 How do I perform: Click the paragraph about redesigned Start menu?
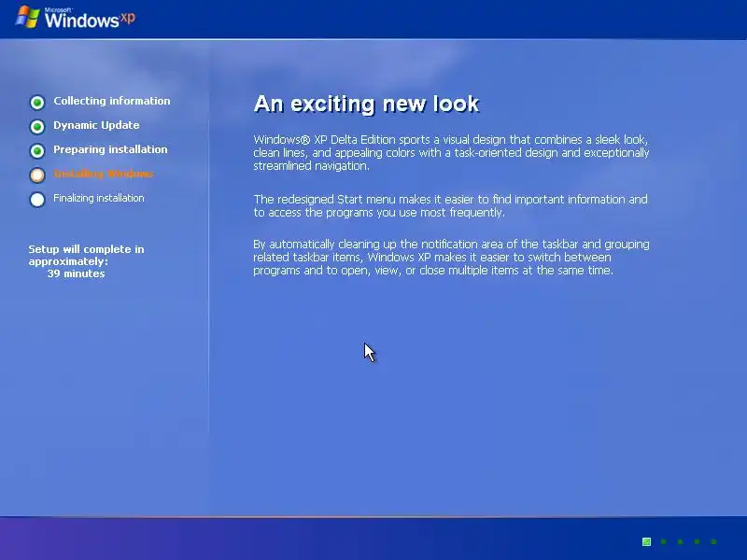coord(450,205)
